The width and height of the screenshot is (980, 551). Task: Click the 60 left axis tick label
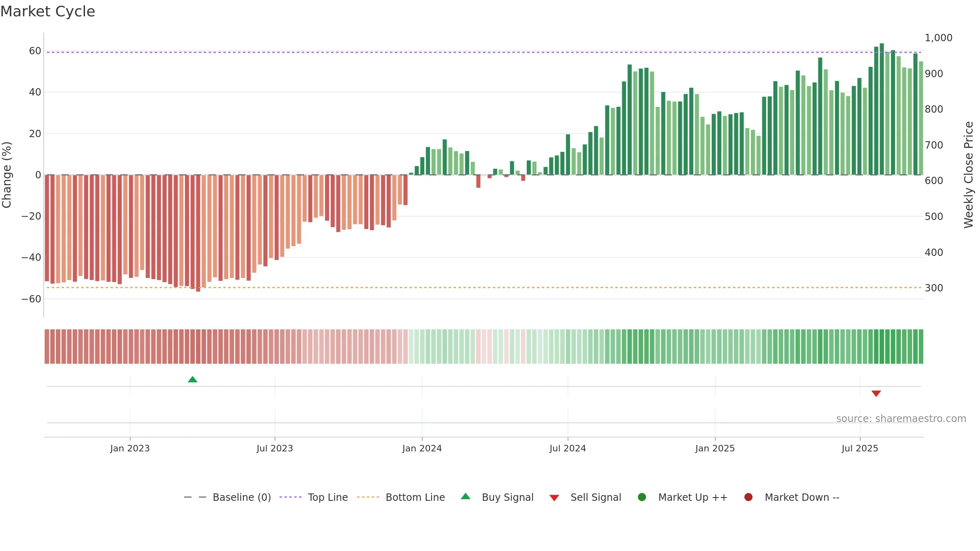(35, 51)
